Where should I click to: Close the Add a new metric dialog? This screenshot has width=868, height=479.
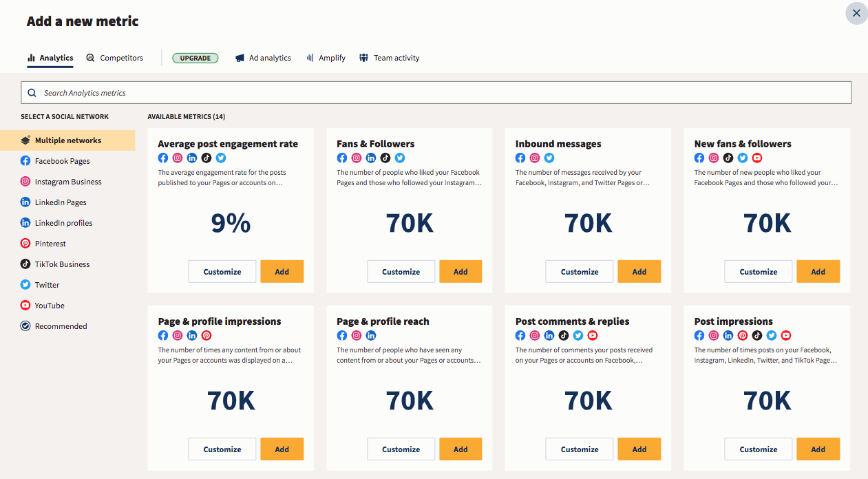click(x=856, y=13)
